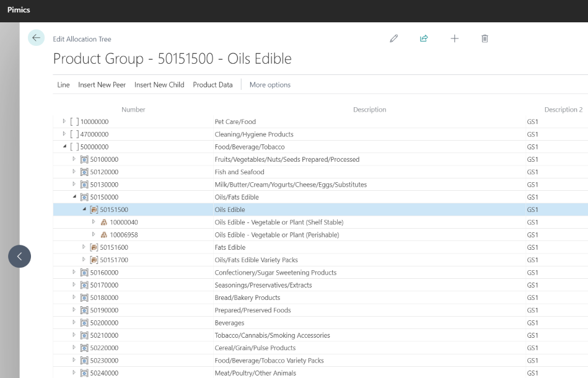The height and width of the screenshot is (378, 588).
Task: Expand the 50151600 Fats Edible node
Action: click(x=84, y=247)
